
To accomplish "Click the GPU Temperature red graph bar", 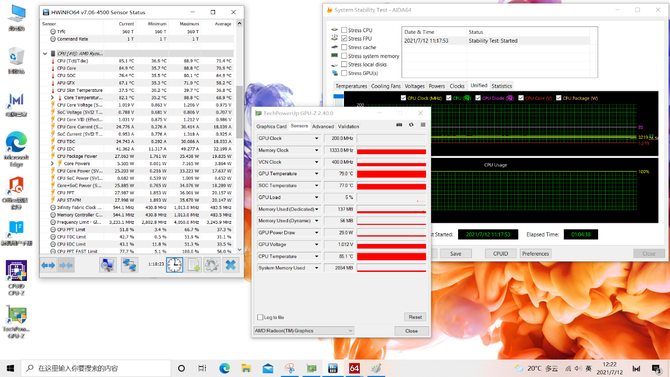I will (x=391, y=174).
